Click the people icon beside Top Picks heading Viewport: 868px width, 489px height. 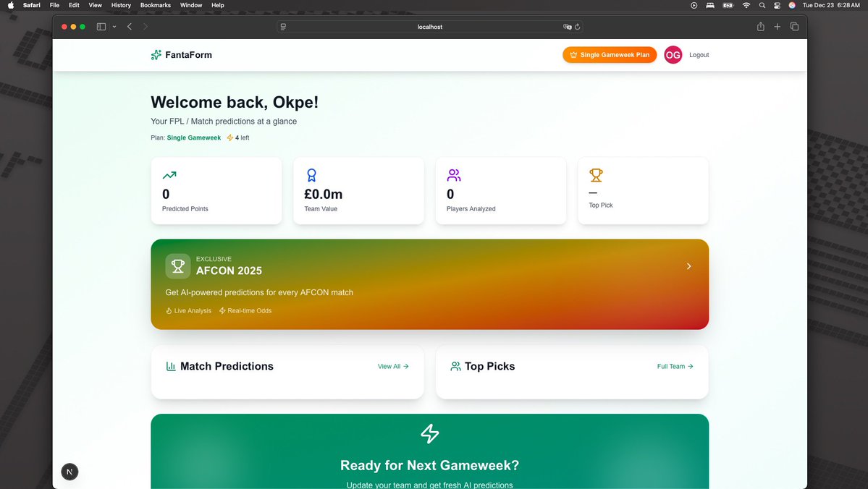point(455,367)
